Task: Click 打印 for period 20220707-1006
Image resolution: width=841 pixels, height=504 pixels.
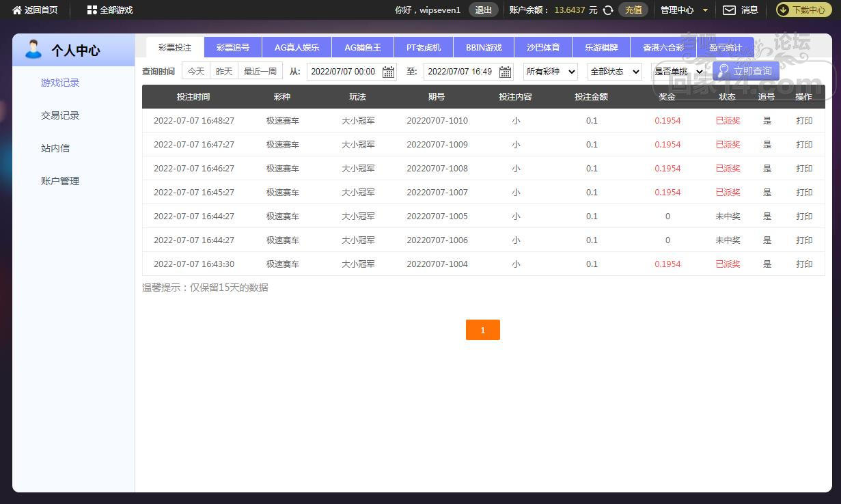Action: tap(804, 240)
